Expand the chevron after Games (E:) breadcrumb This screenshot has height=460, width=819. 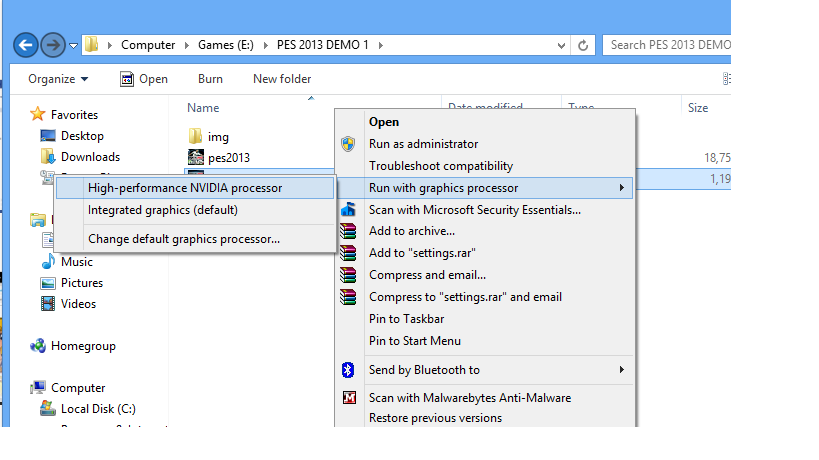pyautogui.click(x=265, y=45)
